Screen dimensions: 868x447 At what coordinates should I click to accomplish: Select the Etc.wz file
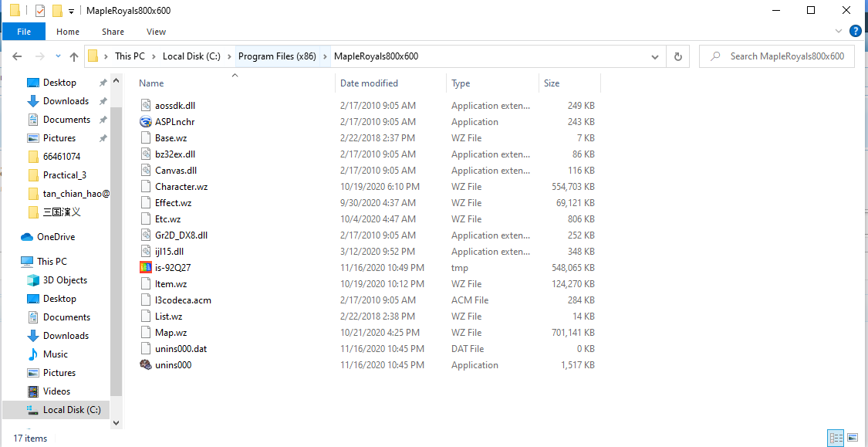coord(167,219)
